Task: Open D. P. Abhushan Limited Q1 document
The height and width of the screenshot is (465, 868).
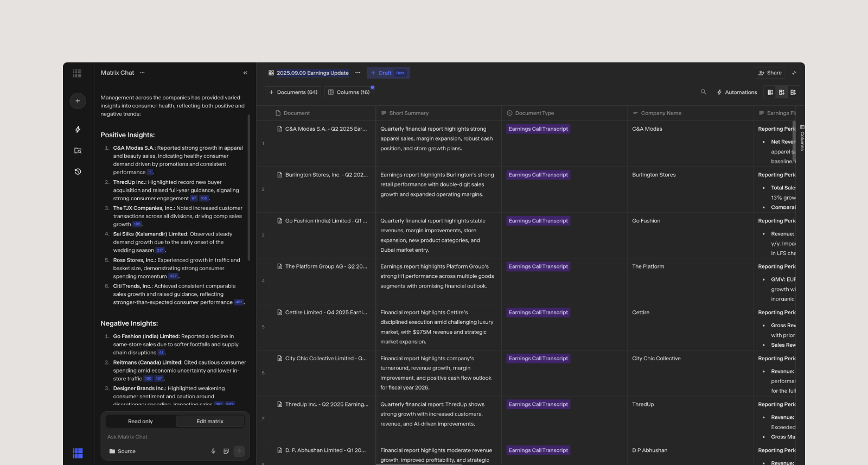Action: pos(322,450)
